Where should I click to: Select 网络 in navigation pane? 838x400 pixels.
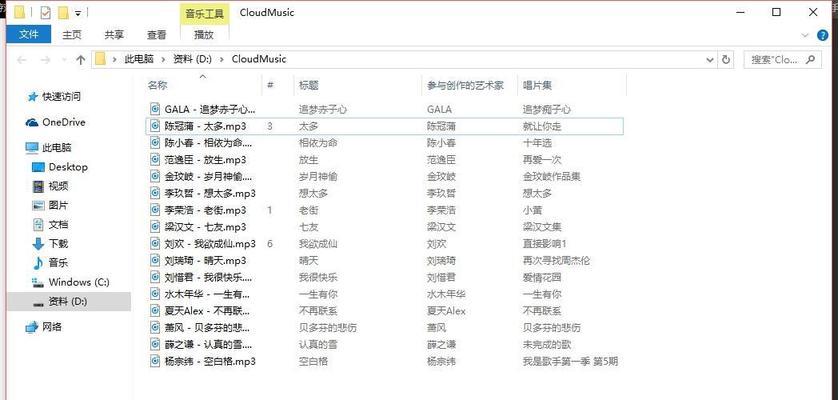coord(52,327)
